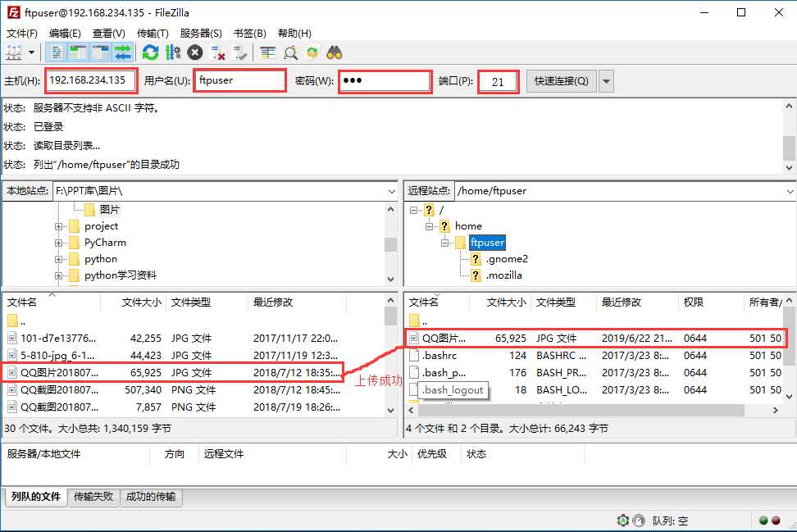Click the gear icon in status bar
This screenshot has height=532, width=797.
(x=622, y=521)
